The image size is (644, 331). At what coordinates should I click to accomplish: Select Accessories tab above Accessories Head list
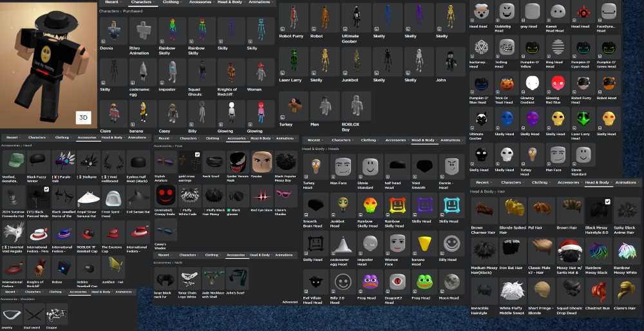(88, 138)
